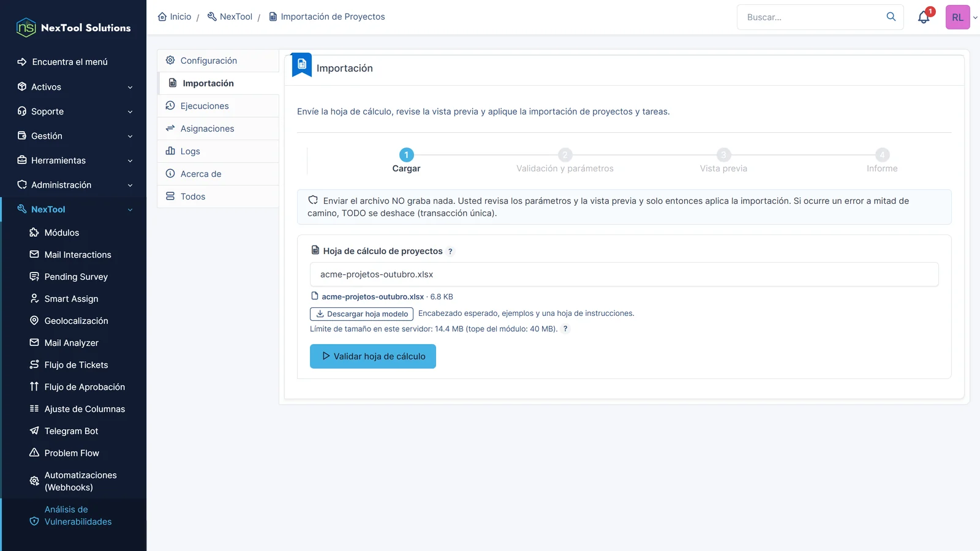Screen dimensions: 980x551
Task: Click the Automatizaciones gear icon
Action: [x=34, y=481]
